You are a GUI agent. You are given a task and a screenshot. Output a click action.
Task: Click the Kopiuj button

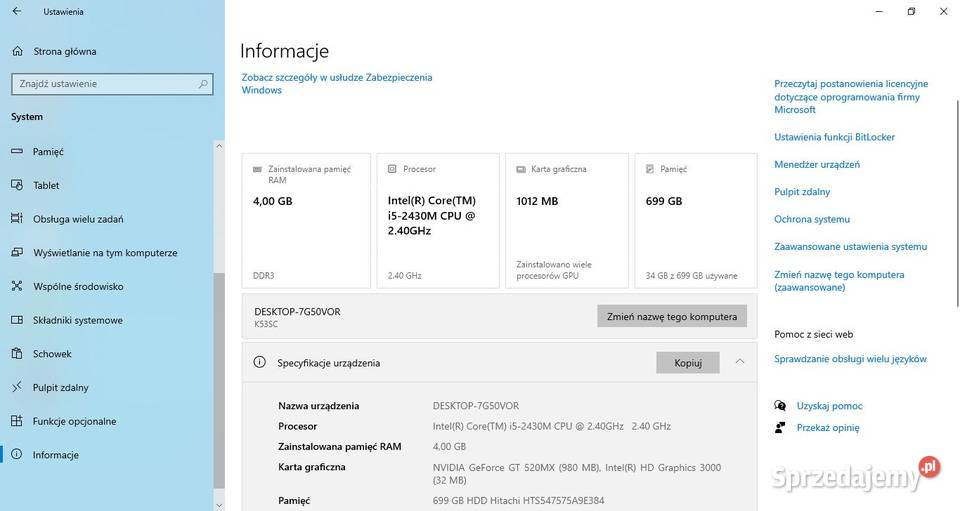click(x=688, y=362)
